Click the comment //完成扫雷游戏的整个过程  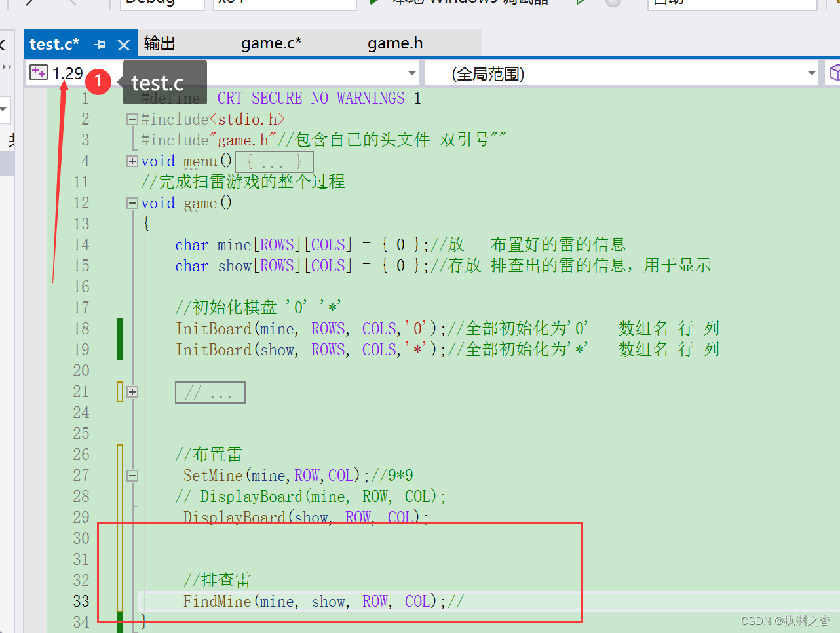pyautogui.click(x=243, y=182)
